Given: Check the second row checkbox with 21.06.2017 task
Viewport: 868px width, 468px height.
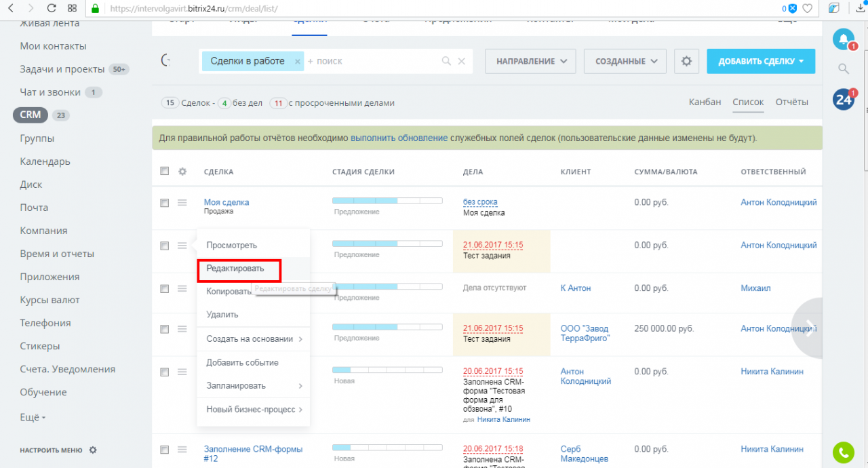Looking at the screenshot, I should click(165, 246).
